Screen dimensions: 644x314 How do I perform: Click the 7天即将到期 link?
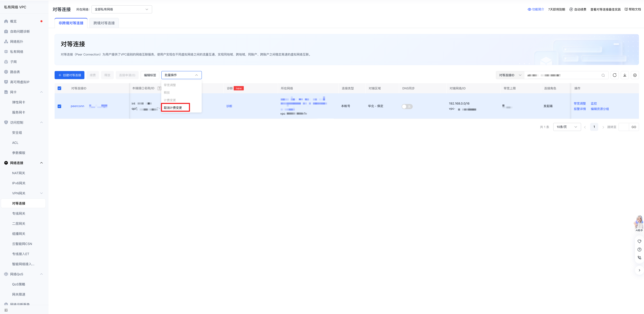point(557,9)
